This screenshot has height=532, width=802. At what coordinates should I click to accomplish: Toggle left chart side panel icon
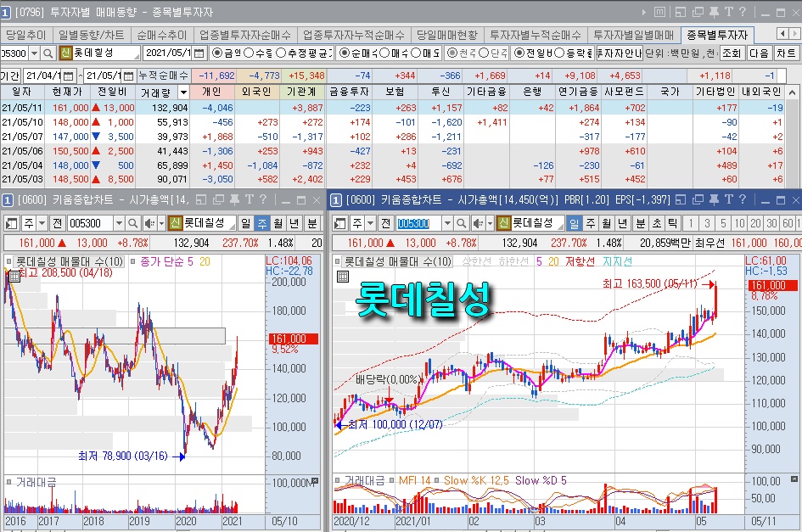pyautogui.click(x=11, y=223)
